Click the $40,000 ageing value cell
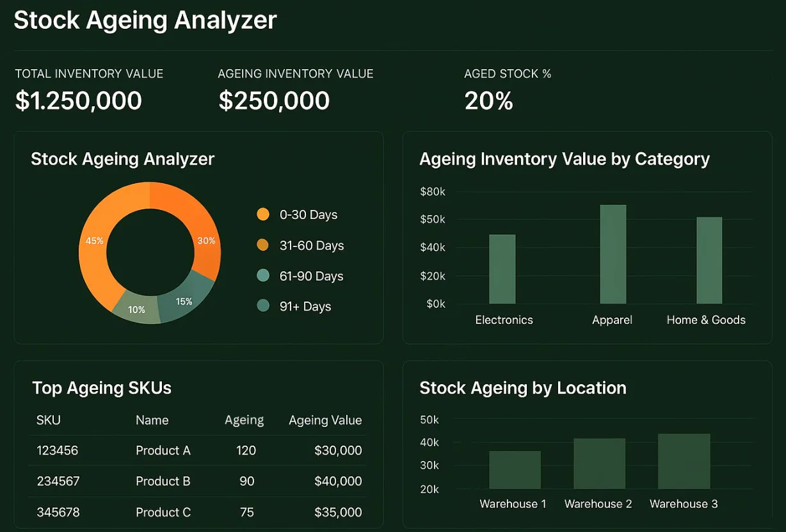This screenshot has width=786, height=532. tap(338, 481)
